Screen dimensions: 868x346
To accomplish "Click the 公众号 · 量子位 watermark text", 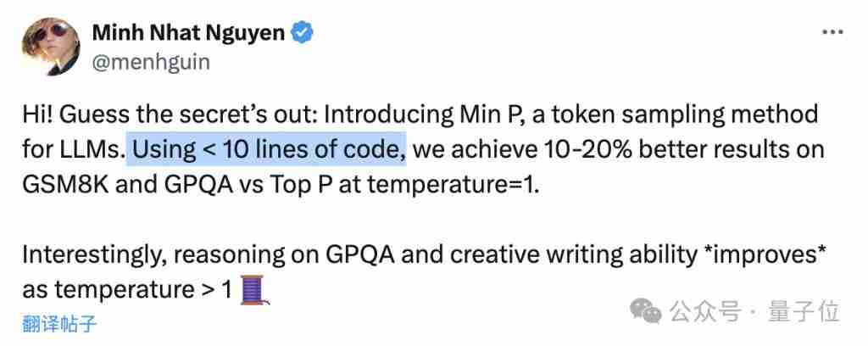I will (x=755, y=312).
